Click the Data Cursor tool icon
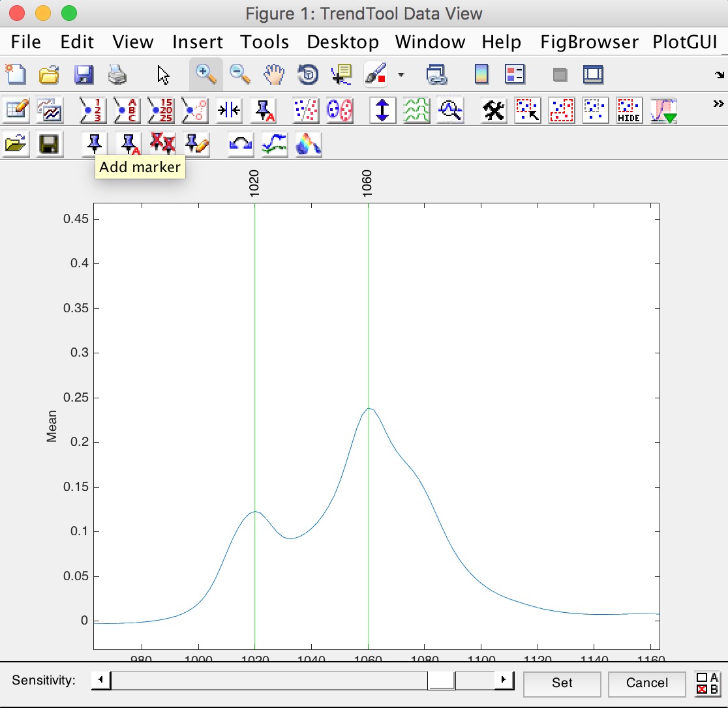This screenshot has height=708, width=728. pyautogui.click(x=341, y=75)
